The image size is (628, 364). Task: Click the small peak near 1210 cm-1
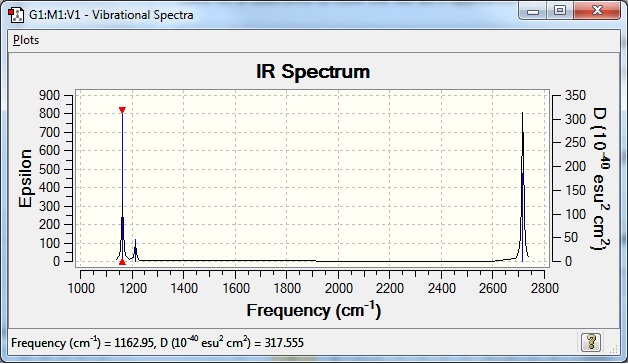click(135, 250)
